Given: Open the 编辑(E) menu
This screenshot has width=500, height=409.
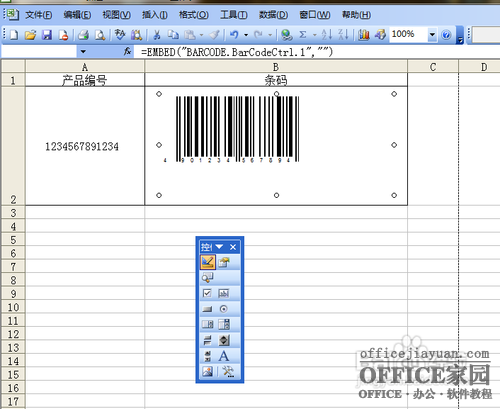Looking at the screenshot, I should pos(77,15).
